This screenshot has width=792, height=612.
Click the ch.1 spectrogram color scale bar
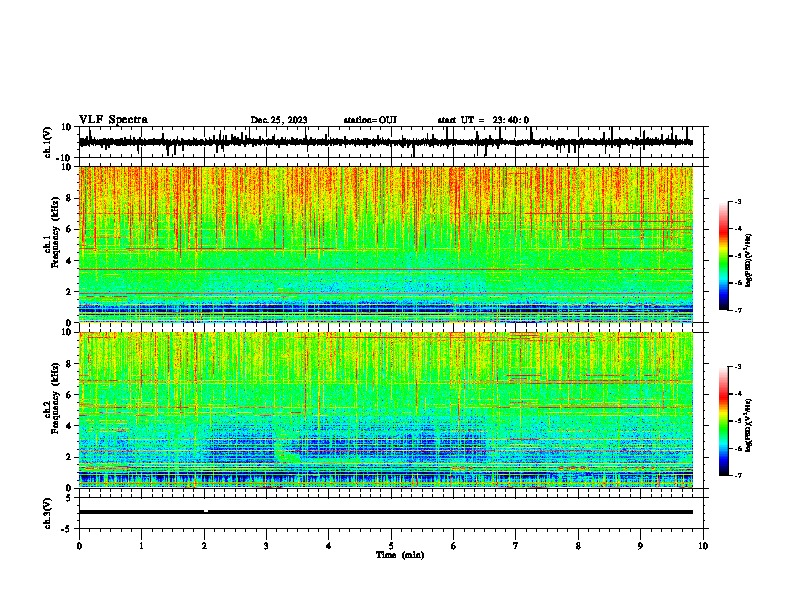pos(723,256)
